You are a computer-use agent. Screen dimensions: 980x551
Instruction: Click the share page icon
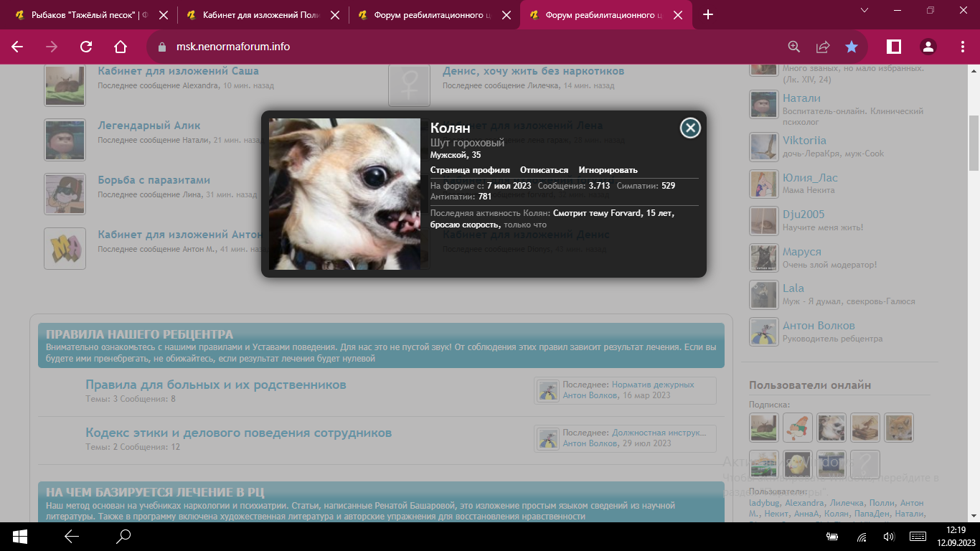click(x=823, y=47)
